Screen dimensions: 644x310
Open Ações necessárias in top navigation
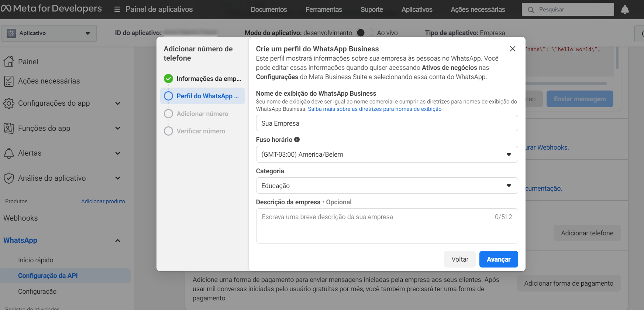478,10
